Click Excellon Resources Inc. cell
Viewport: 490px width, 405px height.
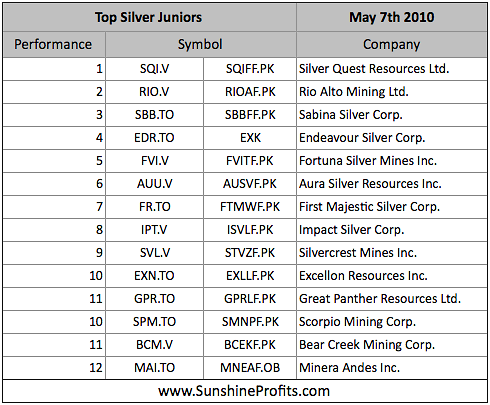(392, 276)
